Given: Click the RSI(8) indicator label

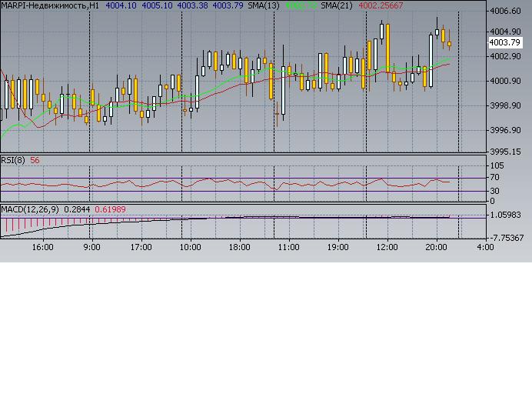Looking at the screenshot, I should click(x=13, y=160).
